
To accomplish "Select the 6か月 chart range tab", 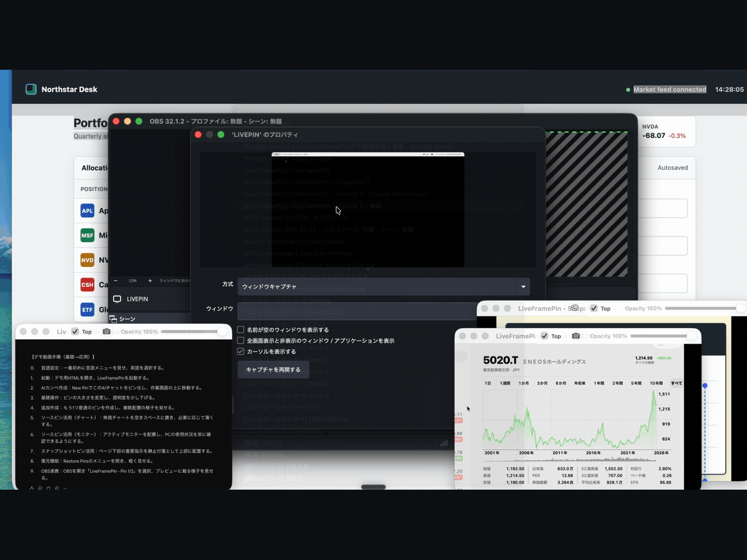I will 560,383.
